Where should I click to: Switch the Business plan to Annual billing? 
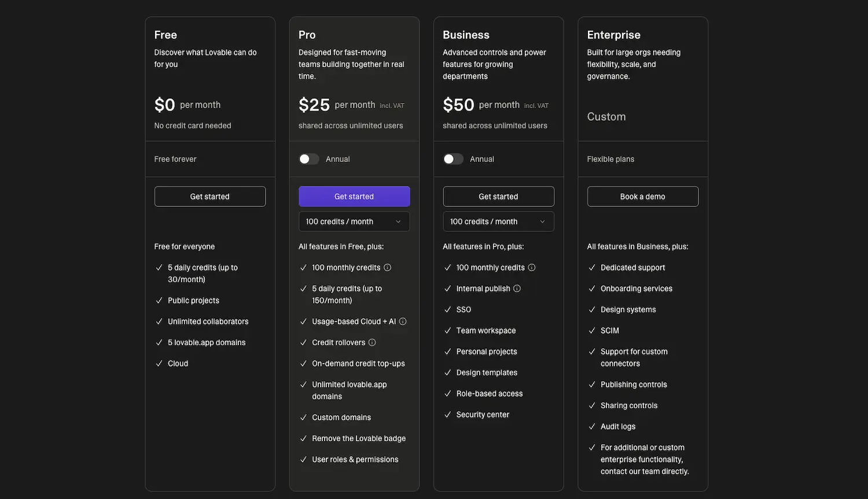point(453,158)
